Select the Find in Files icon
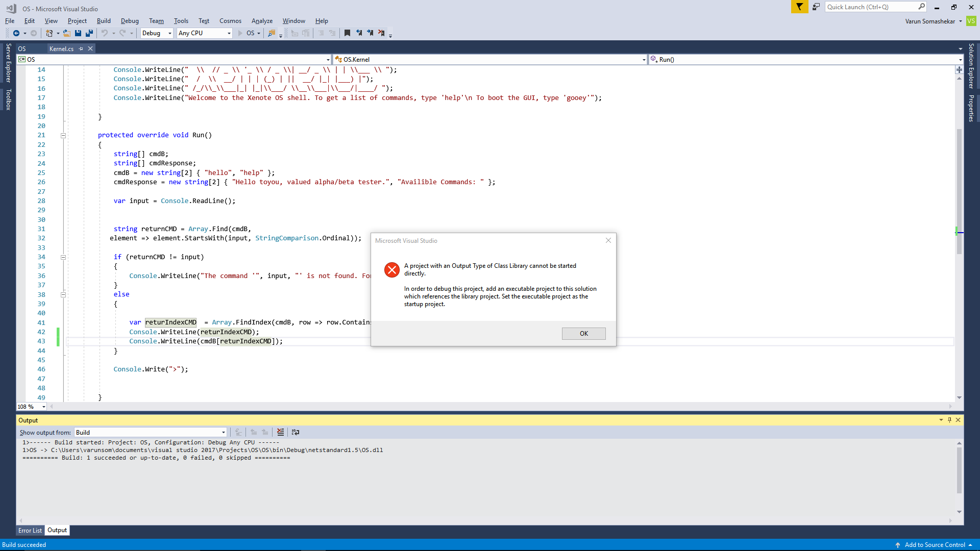980x551 pixels. [273, 33]
